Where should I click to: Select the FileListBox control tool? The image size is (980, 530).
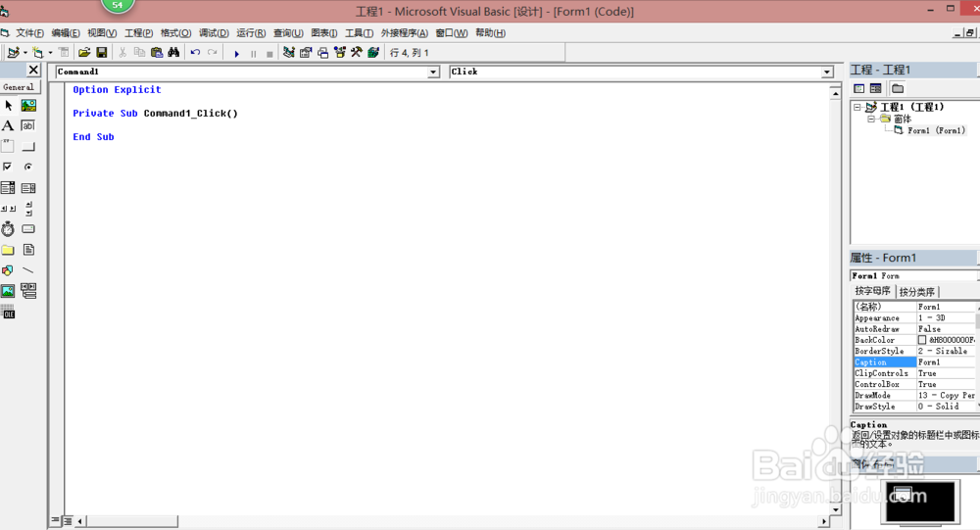pyautogui.click(x=28, y=250)
